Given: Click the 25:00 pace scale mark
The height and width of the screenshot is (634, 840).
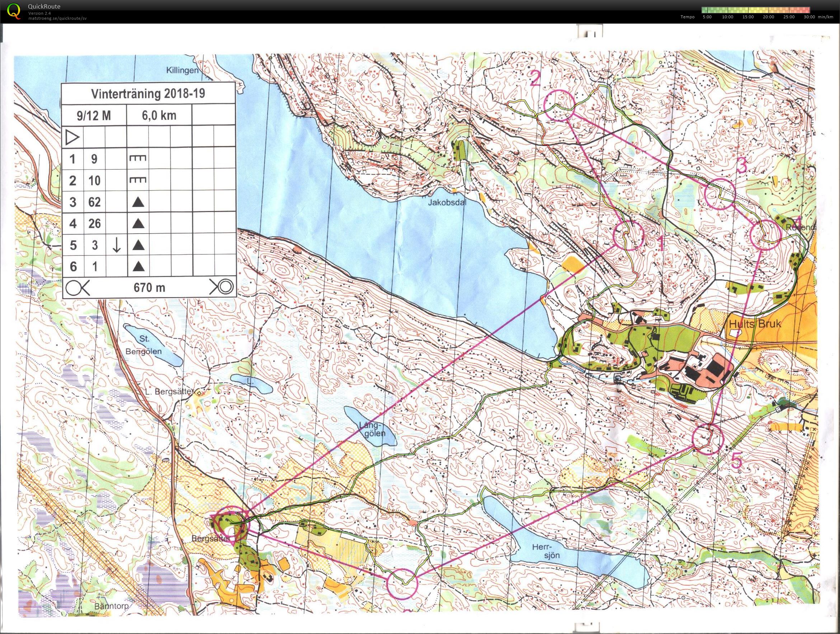Looking at the screenshot, I should tap(789, 17).
